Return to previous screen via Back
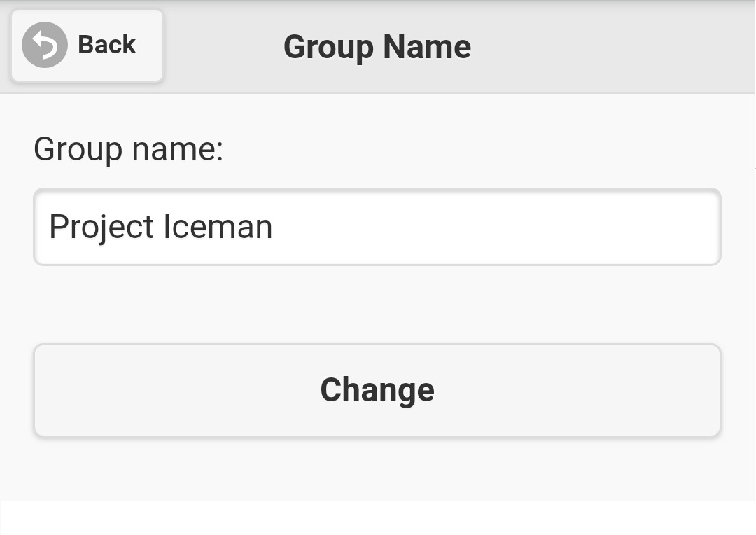Image resolution: width=756 pixels, height=535 pixels. [87, 46]
